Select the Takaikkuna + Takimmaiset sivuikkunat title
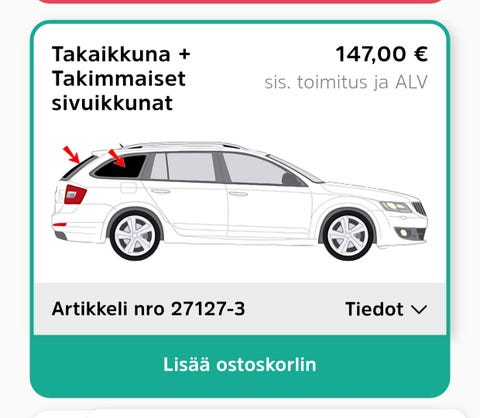The height and width of the screenshot is (418, 480). [x=121, y=79]
